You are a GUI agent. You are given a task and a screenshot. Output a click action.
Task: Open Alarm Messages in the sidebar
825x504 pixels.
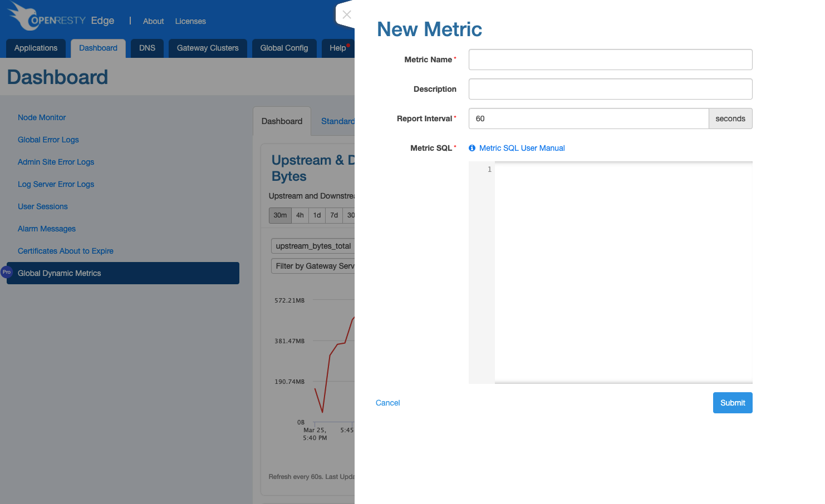pyautogui.click(x=47, y=229)
